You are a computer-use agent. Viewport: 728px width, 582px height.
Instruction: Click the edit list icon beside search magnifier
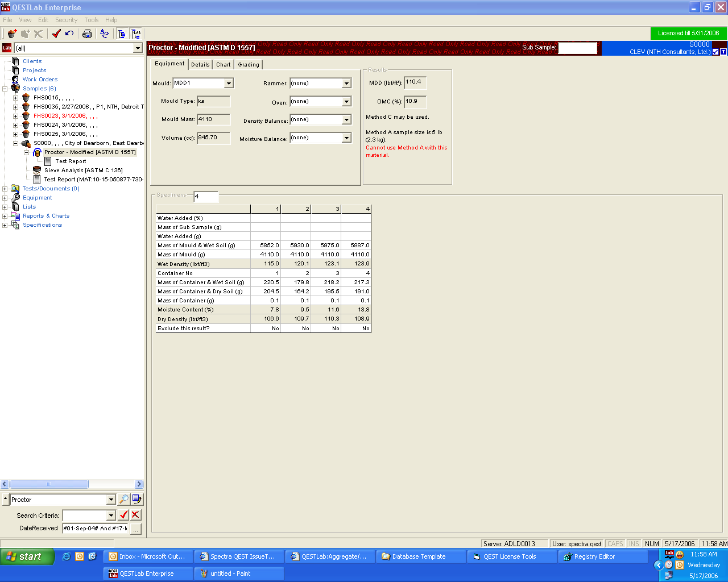(x=137, y=500)
